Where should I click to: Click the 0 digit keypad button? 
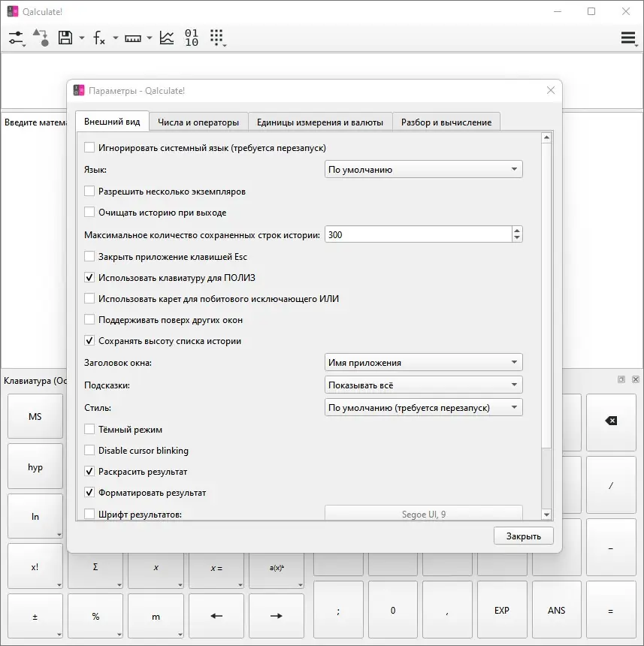393,611
